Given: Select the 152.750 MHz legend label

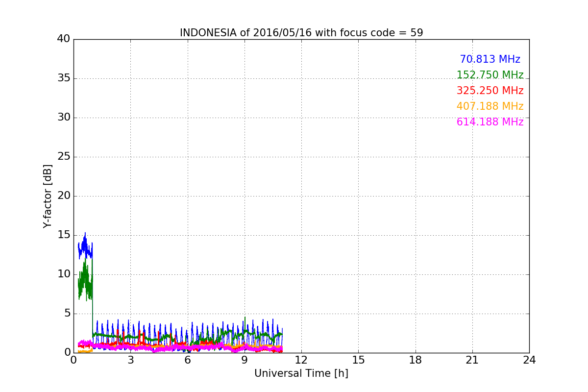Looking at the screenshot, I should [x=490, y=75].
